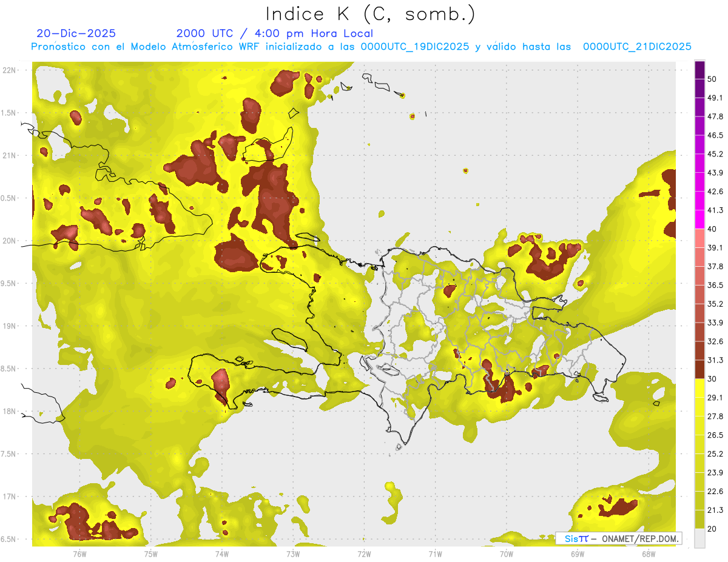Click the "19N" latitude label
728x562 pixels.
[10, 326]
